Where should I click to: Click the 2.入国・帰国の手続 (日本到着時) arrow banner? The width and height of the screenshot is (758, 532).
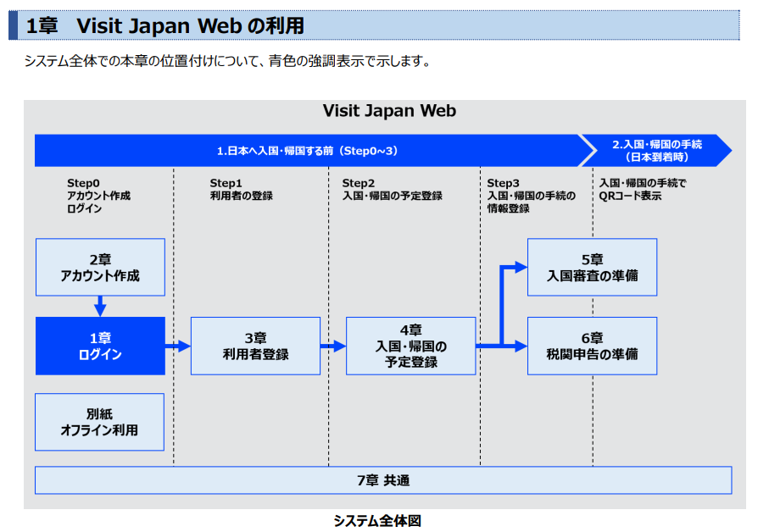(x=657, y=151)
